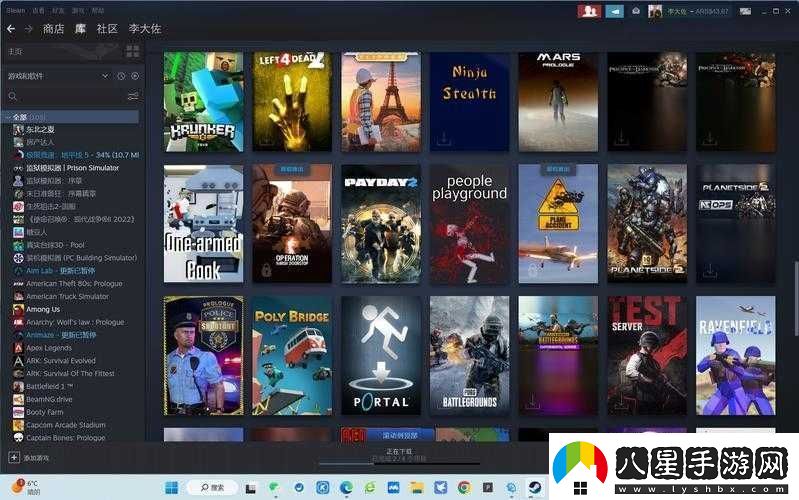Open the notifications envelope icon
The width and height of the screenshot is (799, 500).
pos(636,11)
